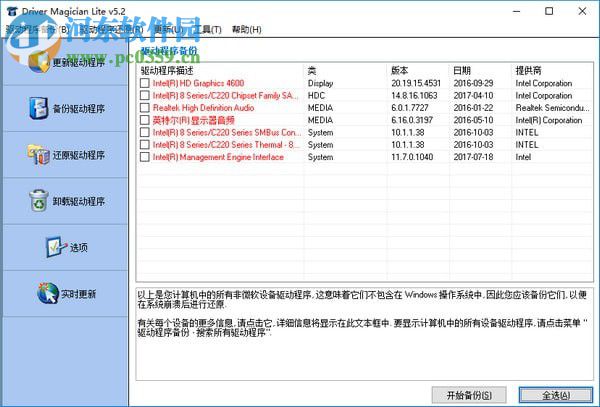Sort by 类 column header

click(x=345, y=70)
